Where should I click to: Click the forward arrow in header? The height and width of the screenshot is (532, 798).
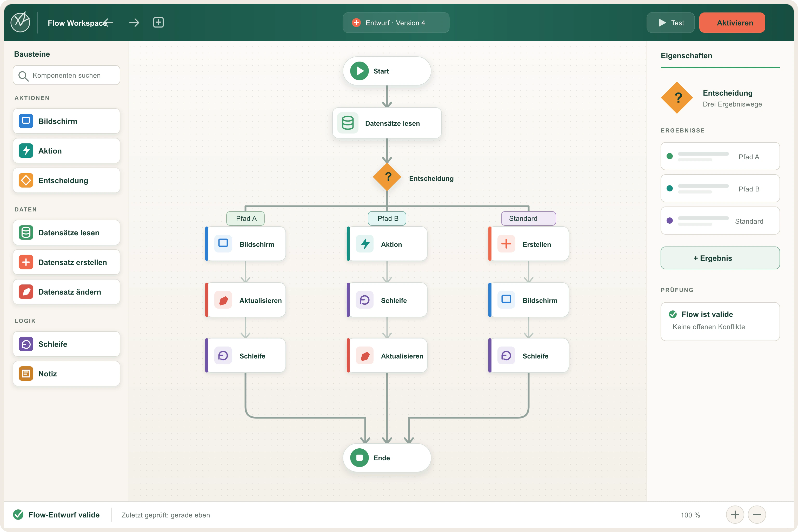tap(134, 23)
